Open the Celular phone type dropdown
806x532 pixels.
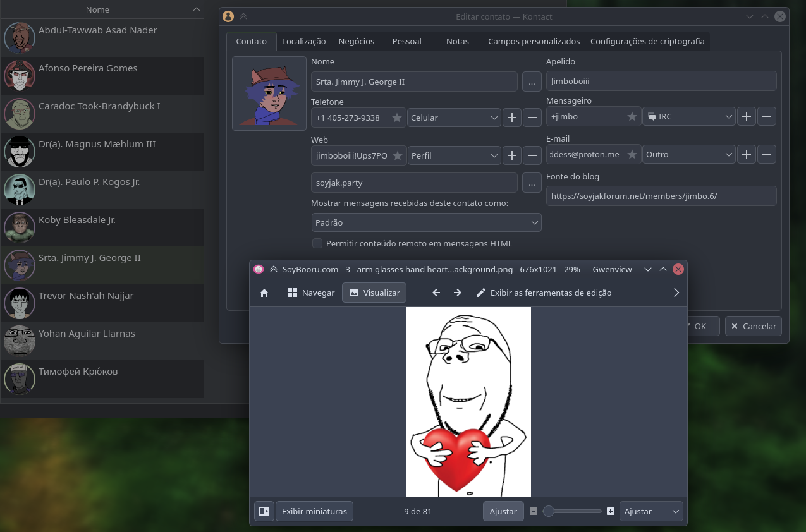(x=455, y=118)
